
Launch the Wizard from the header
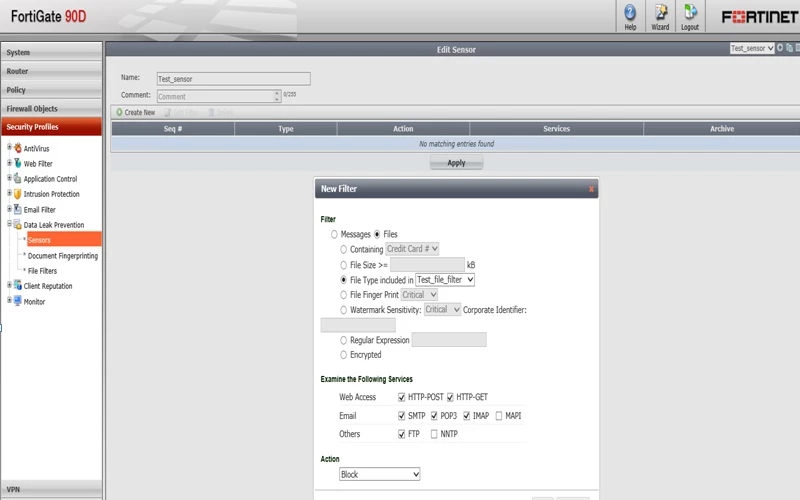point(660,13)
